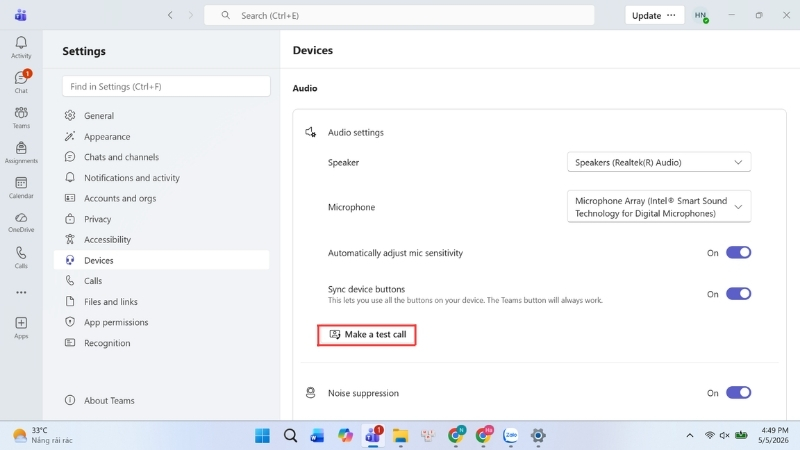Show more apps via ellipsis in rail

pos(21,292)
